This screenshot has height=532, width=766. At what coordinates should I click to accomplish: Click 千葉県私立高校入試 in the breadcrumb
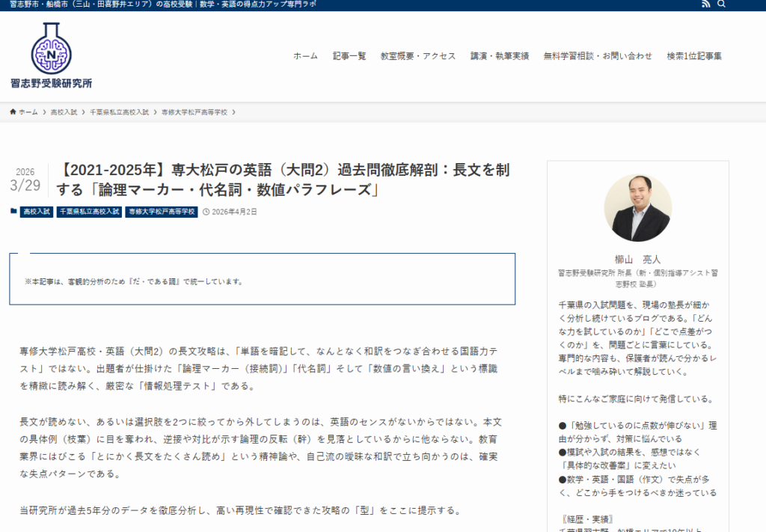tap(119, 111)
